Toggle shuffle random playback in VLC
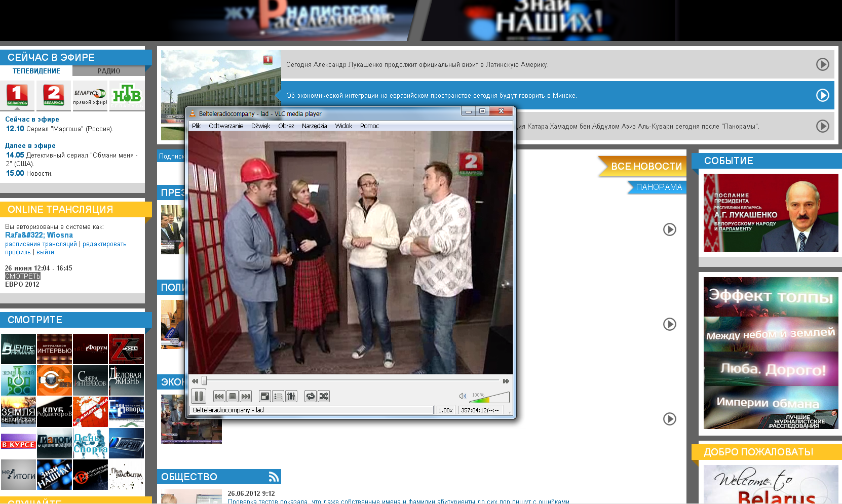Viewport: 842px width, 504px height. tap(323, 396)
